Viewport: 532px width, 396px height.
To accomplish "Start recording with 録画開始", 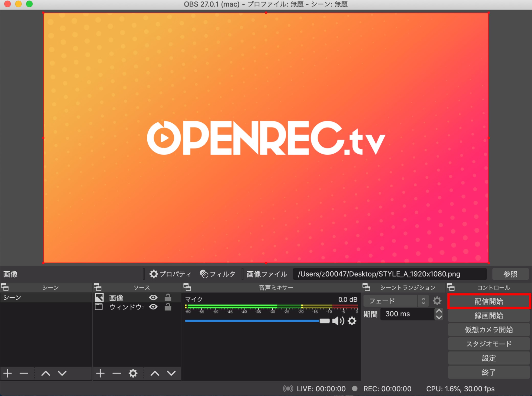I will (x=489, y=316).
